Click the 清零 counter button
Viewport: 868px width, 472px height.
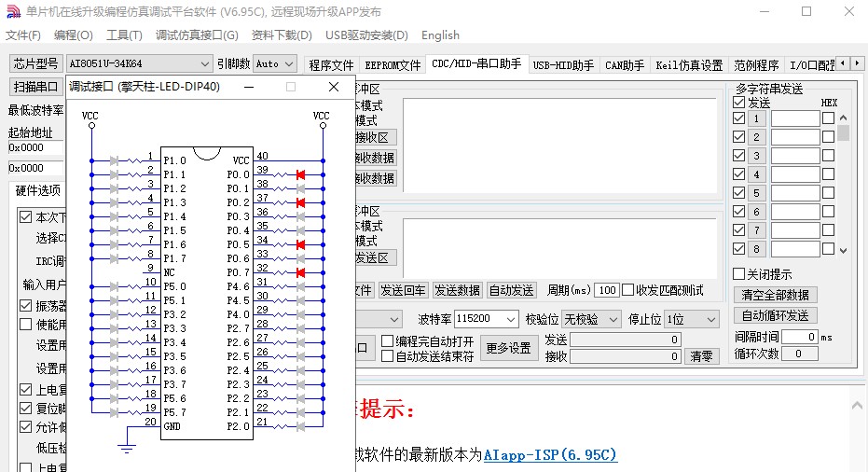click(x=701, y=356)
